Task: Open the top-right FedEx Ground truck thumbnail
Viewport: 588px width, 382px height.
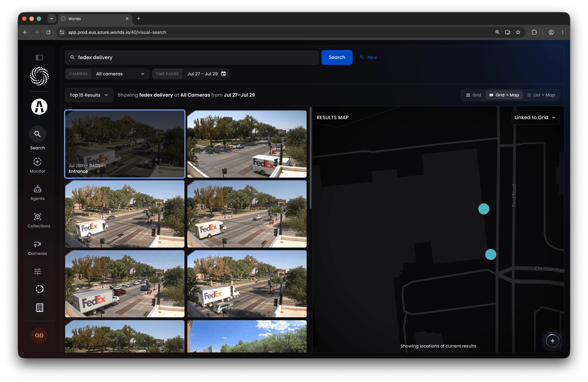Action: pos(247,144)
